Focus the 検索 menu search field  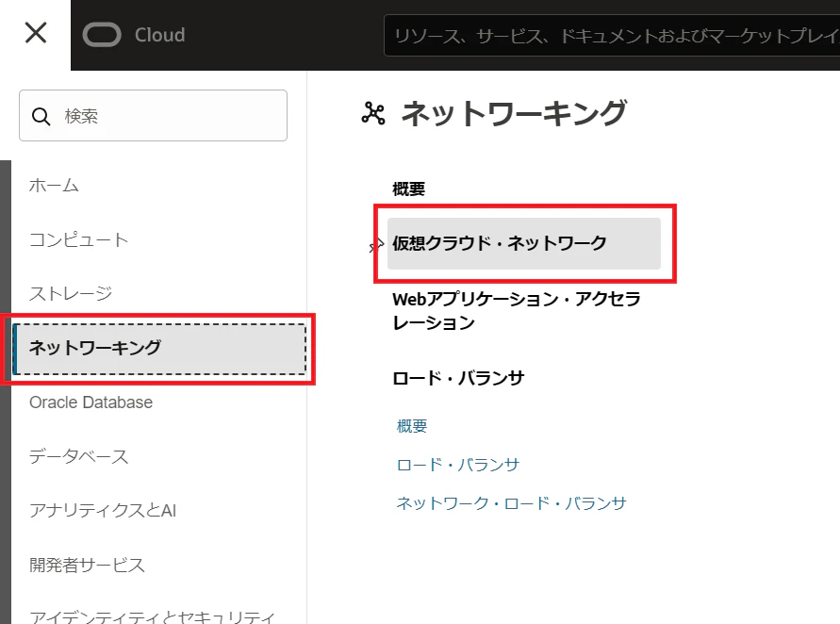click(x=154, y=116)
